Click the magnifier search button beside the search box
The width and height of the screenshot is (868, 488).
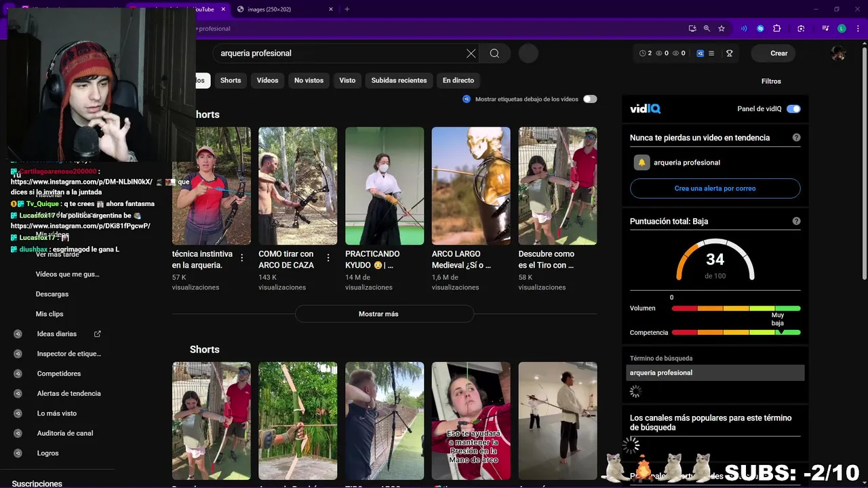(x=494, y=54)
